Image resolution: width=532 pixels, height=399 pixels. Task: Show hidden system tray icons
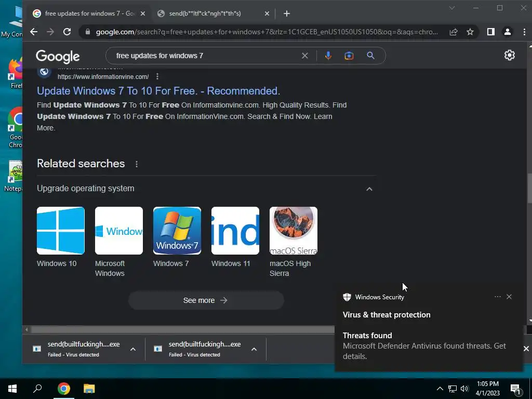point(440,389)
